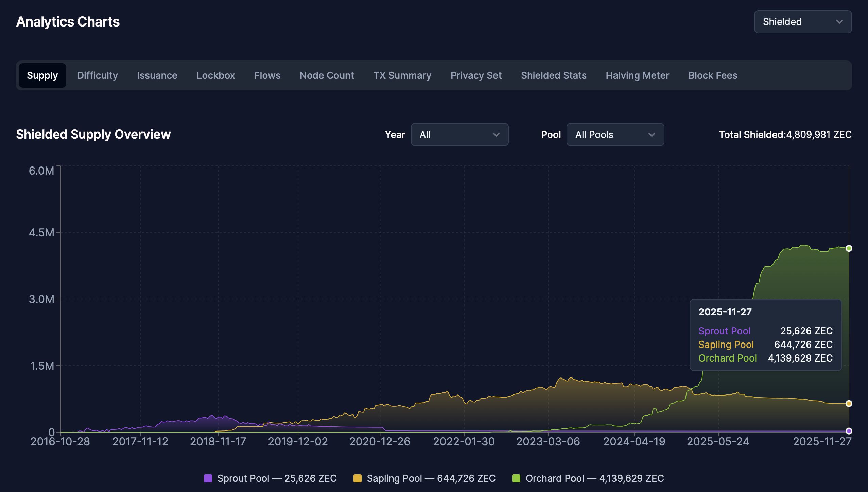Select the Shielded Stats tab

coord(553,75)
